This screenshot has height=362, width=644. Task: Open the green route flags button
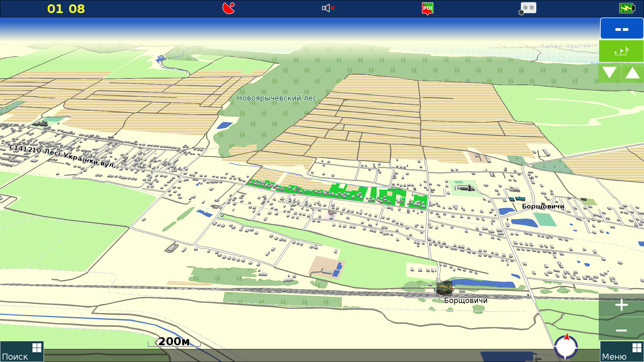pos(621,51)
